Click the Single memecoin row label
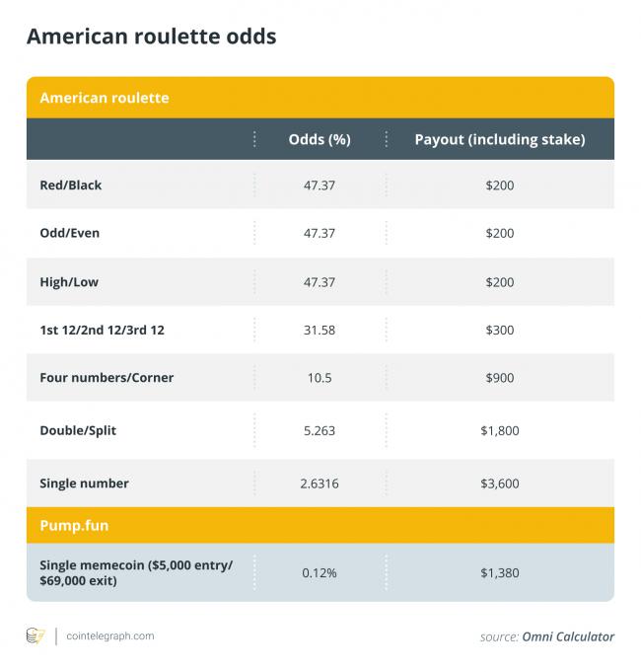This screenshot has width=641, height=672. (135, 572)
